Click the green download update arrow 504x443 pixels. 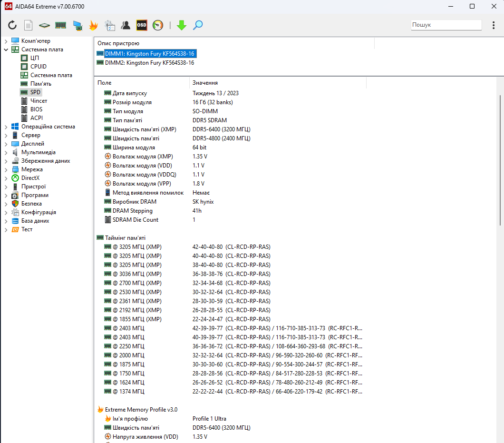(x=182, y=25)
